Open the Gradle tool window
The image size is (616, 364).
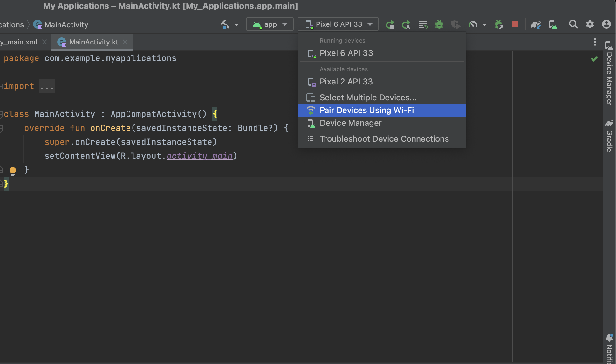[609, 137]
